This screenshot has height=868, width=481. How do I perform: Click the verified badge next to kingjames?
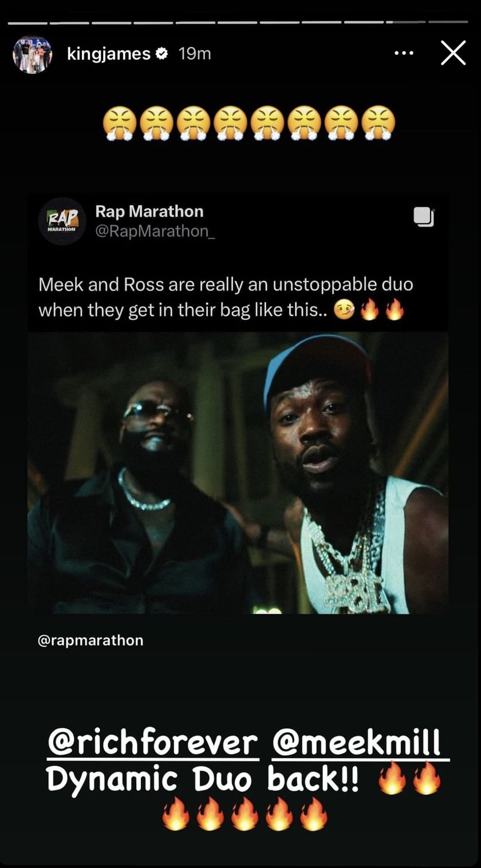(x=162, y=54)
